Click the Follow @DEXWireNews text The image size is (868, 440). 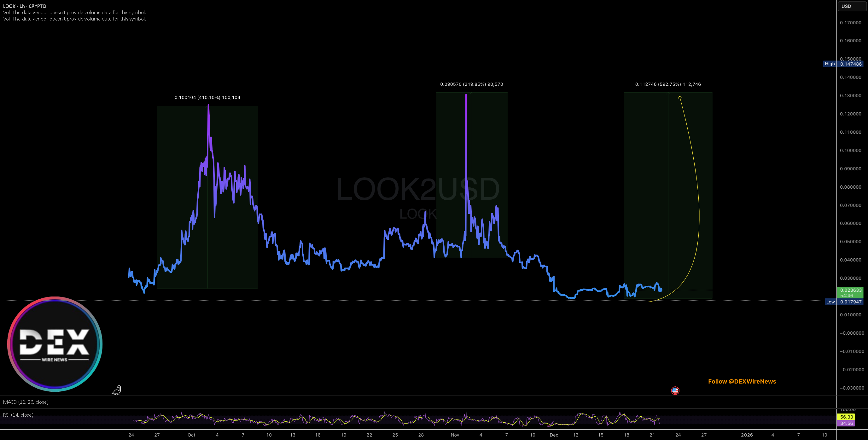(742, 381)
